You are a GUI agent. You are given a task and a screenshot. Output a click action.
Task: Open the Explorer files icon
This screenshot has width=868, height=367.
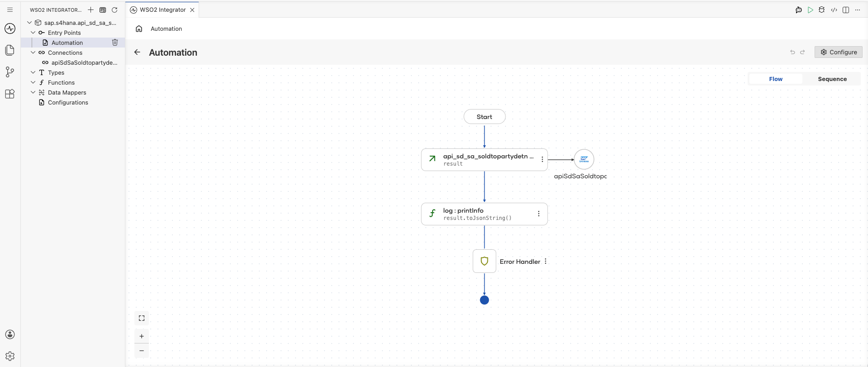(10, 50)
